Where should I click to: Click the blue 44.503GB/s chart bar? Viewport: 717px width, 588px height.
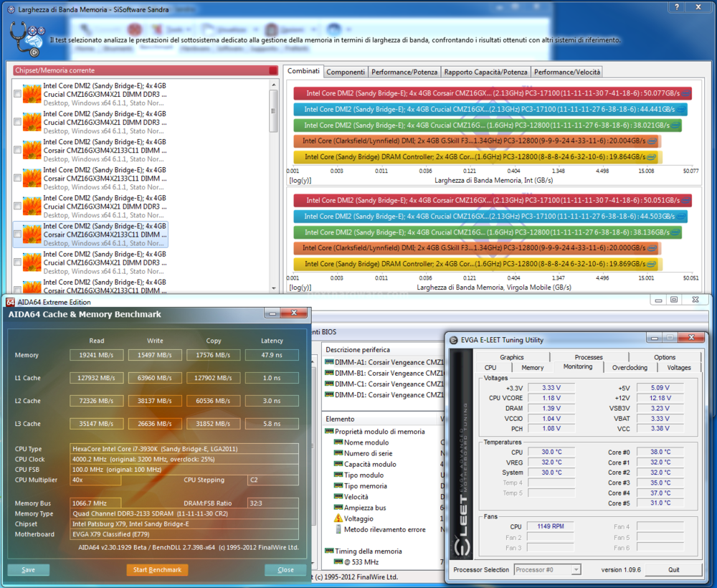(x=490, y=217)
